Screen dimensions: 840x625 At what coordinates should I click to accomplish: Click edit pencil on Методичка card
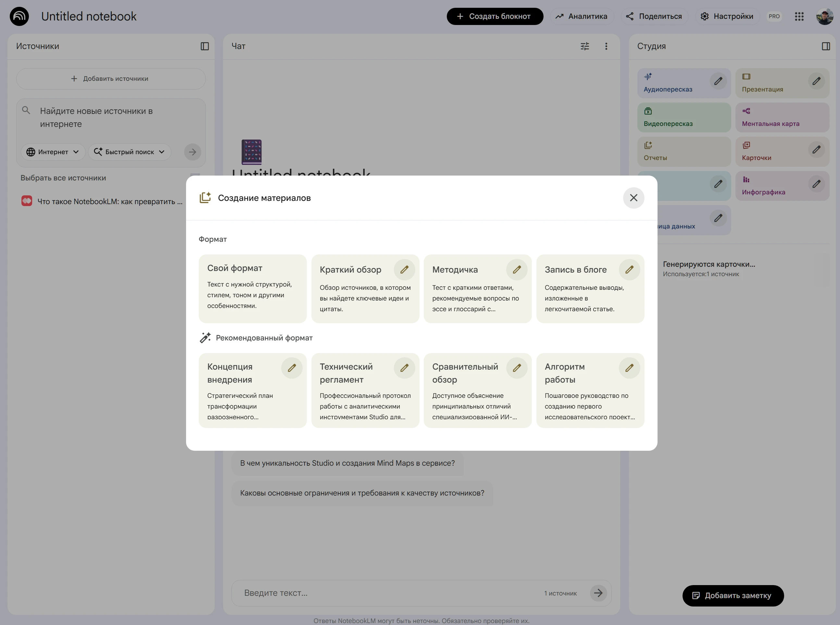tap(517, 269)
